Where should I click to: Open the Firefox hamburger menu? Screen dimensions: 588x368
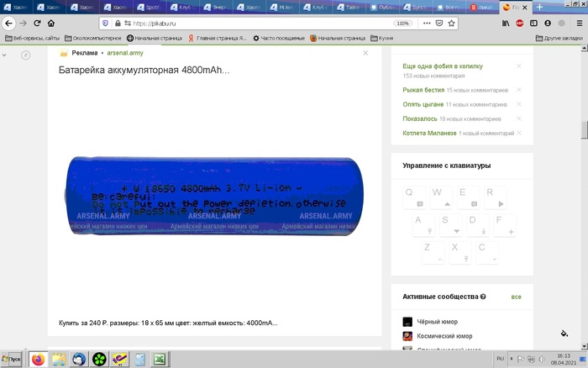580,24
